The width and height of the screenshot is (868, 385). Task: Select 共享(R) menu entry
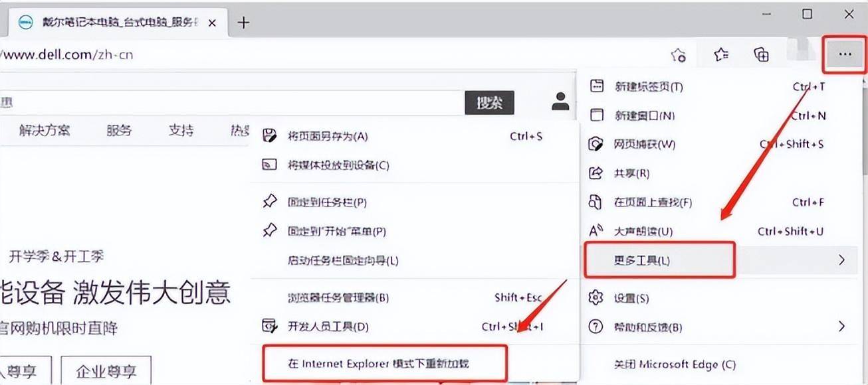pos(719,173)
